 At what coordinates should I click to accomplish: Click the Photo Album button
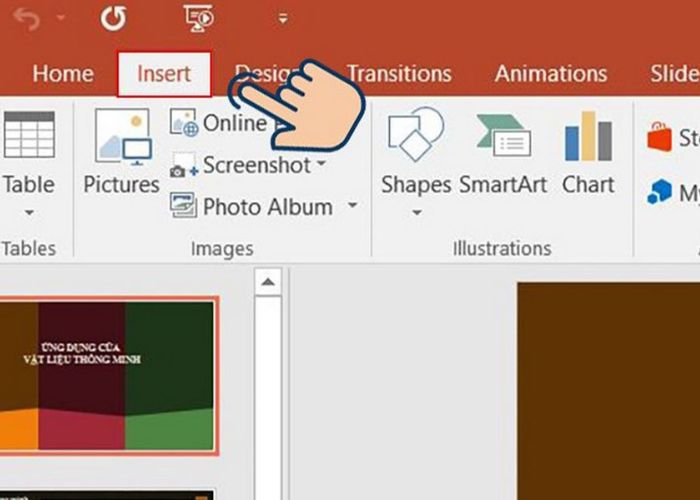(x=255, y=207)
